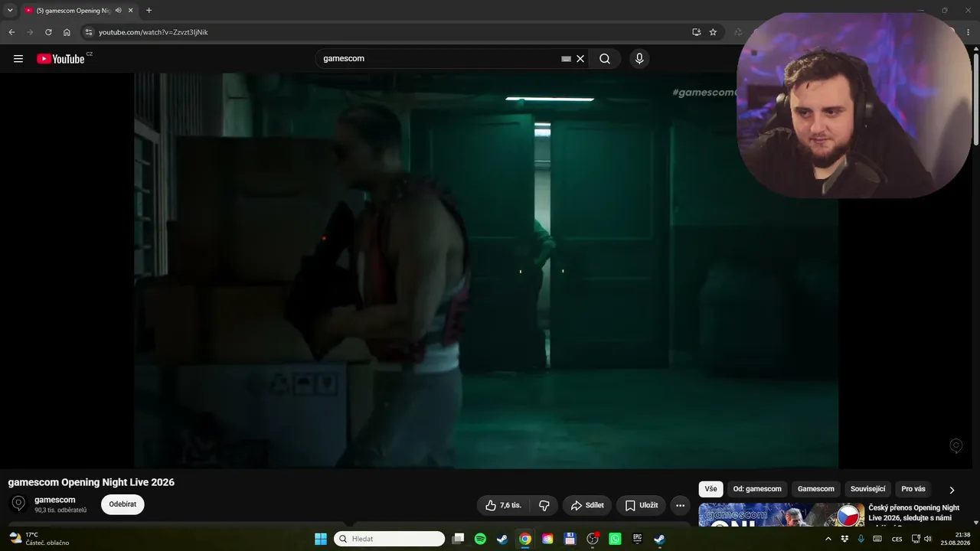The image size is (980, 551).
Task: Switch to the gamescom Opening Night tab
Action: [79, 11]
